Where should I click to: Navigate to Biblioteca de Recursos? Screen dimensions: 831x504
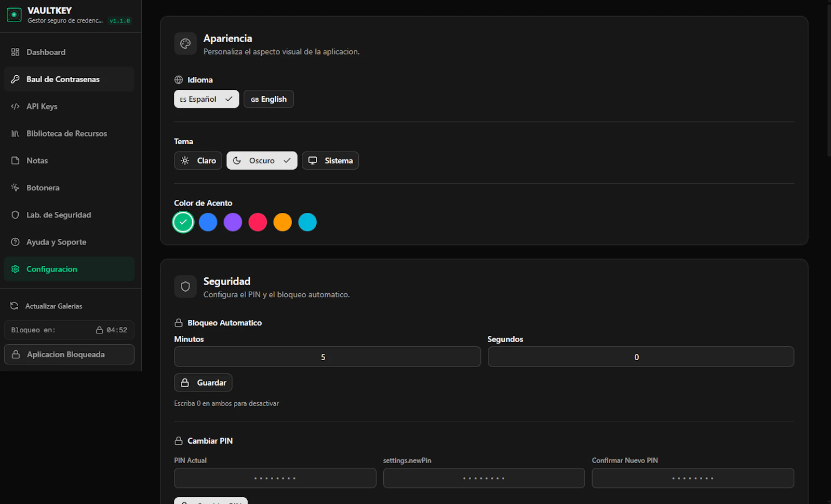click(x=69, y=133)
